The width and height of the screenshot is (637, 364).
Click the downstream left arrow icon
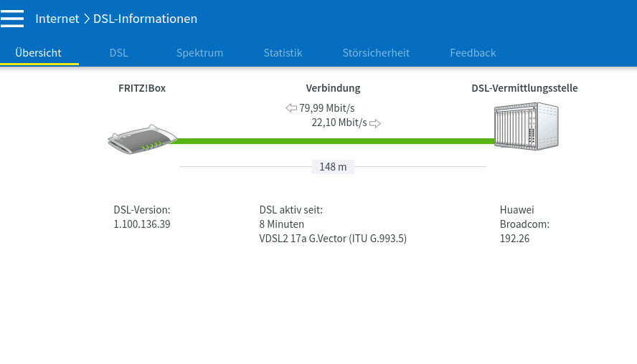[291, 108]
